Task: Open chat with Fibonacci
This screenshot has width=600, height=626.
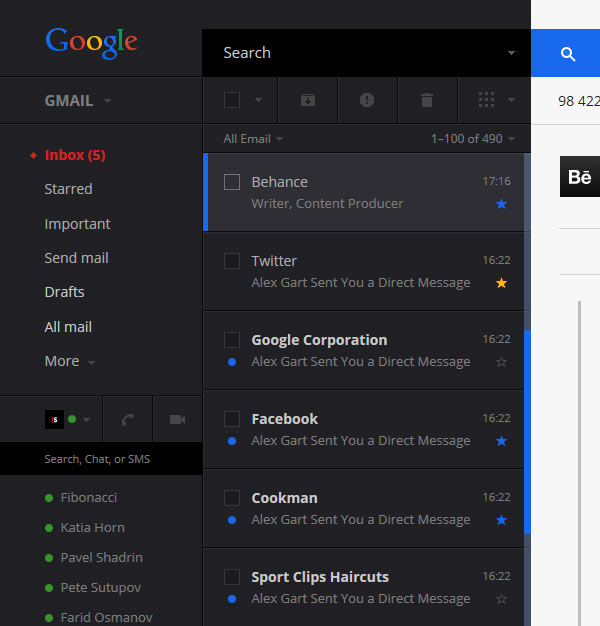Action: pyautogui.click(x=89, y=498)
